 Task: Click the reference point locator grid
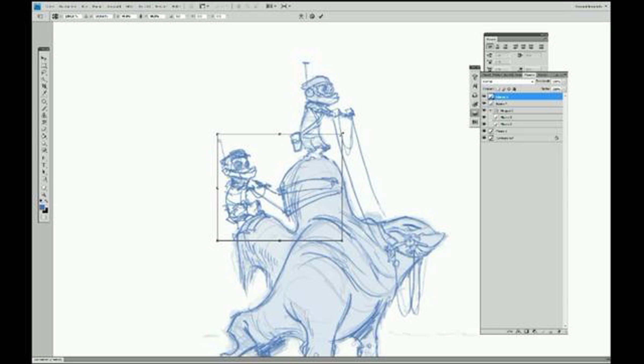pos(55,16)
